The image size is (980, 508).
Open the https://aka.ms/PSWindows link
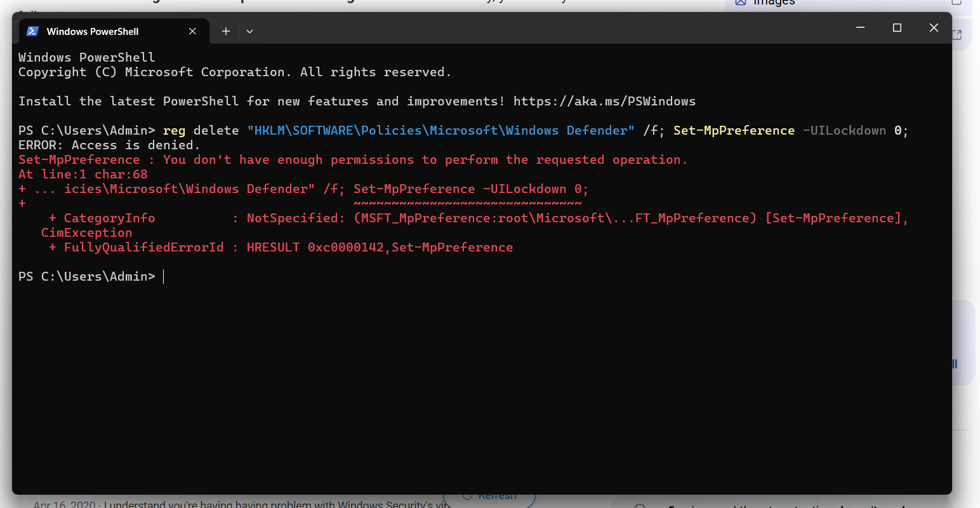(x=604, y=102)
